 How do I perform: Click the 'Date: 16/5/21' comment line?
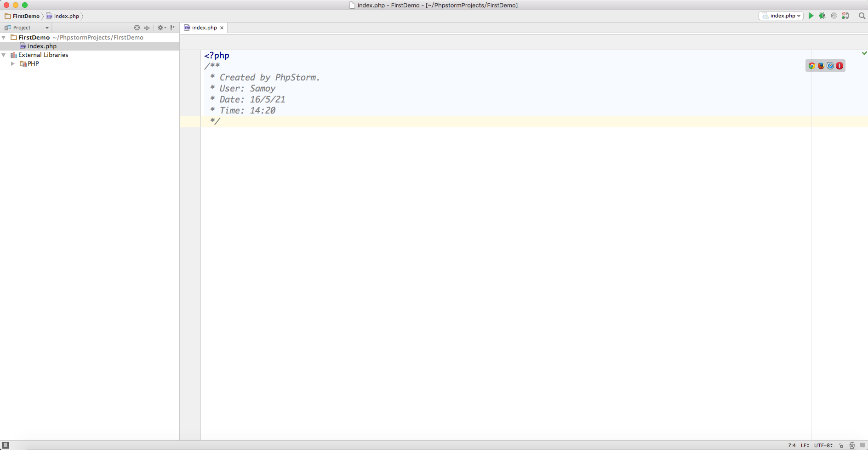tap(247, 99)
